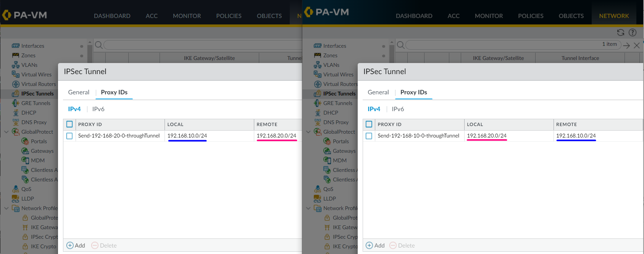The width and height of the screenshot is (644, 254).
Task: Open the DASHBOARD tab in left window
Action: (112, 16)
